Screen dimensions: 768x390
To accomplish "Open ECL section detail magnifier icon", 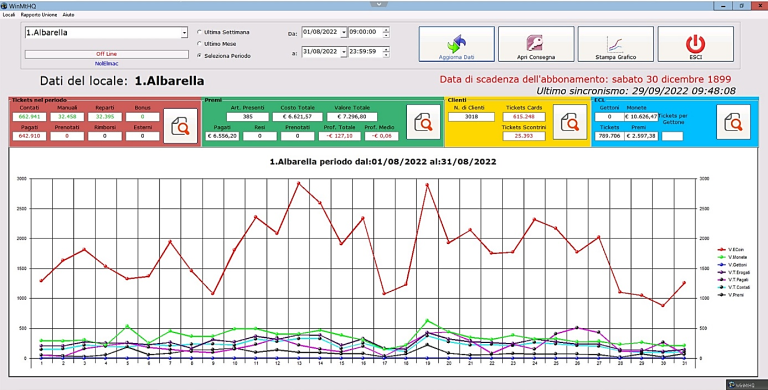I will pyautogui.click(x=733, y=122).
